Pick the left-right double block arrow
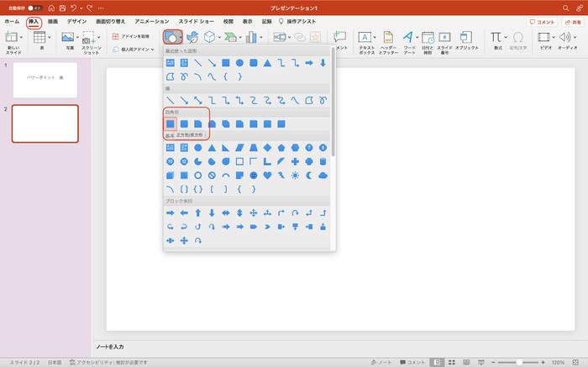The image size is (588, 367). tap(226, 213)
